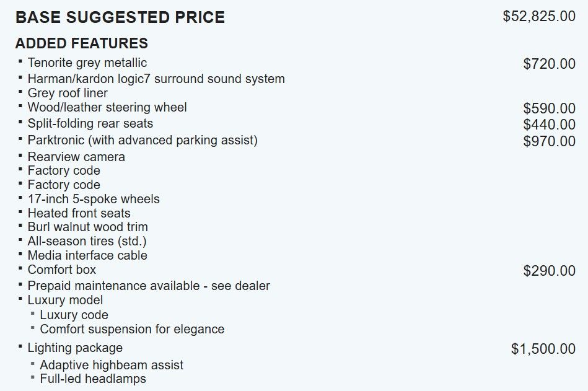Select Adaptive highbeam assist sub-item

coord(112,365)
